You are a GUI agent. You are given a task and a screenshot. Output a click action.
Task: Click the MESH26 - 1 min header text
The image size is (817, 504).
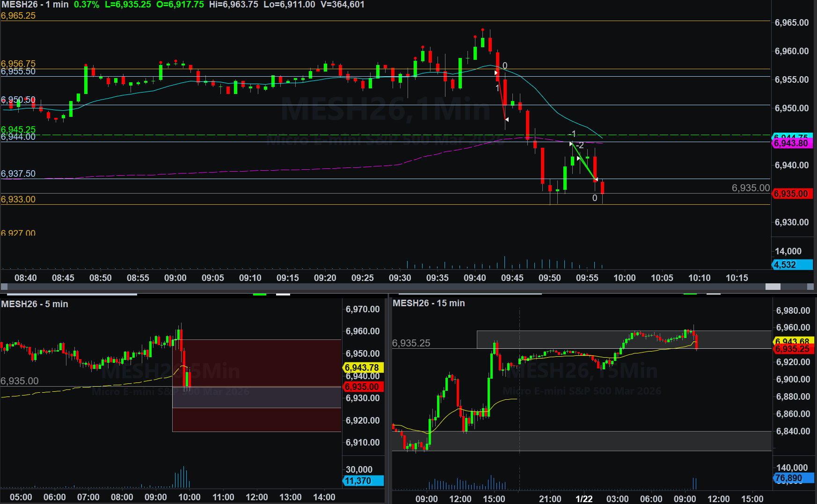click(x=35, y=5)
